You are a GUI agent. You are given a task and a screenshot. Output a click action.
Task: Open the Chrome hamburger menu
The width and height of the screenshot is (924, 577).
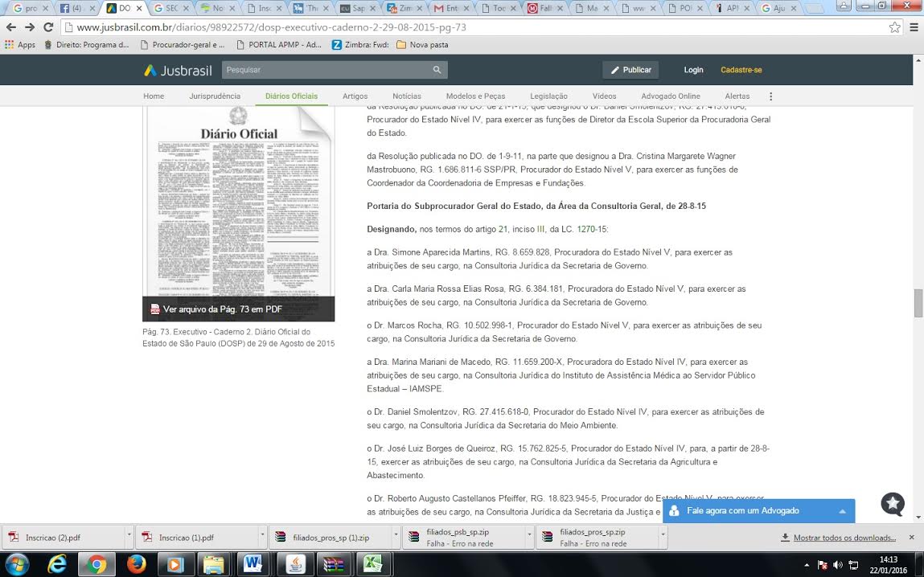(x=914, y=27)
